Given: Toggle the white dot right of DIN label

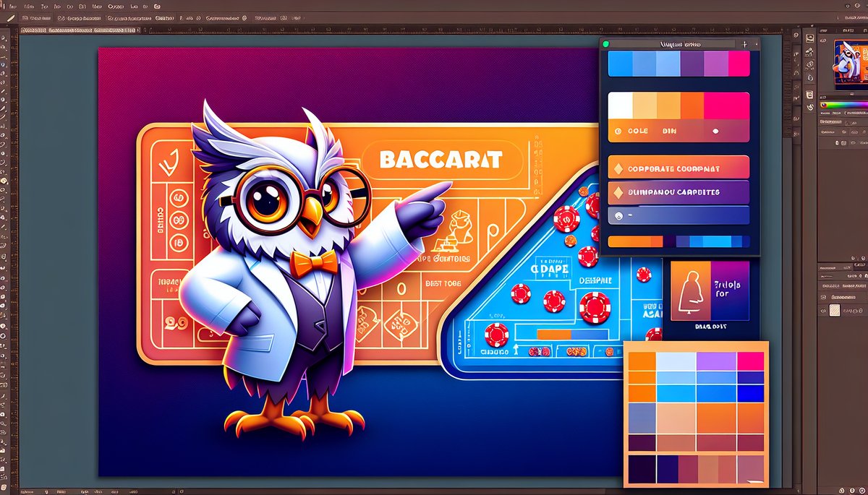Looking at the screenshot, I should [715, 132].
